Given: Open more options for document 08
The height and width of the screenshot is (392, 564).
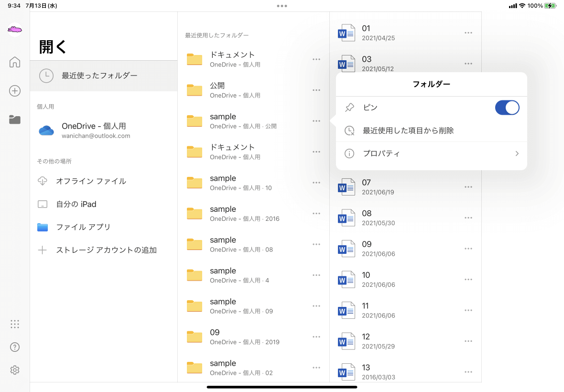Looking at the screenshot, I should pos(468,218).
